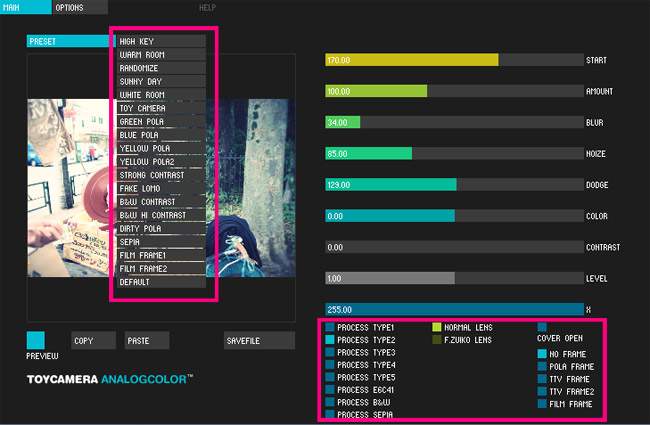Choose the FAKE LOMO preset

click(161, 188)
